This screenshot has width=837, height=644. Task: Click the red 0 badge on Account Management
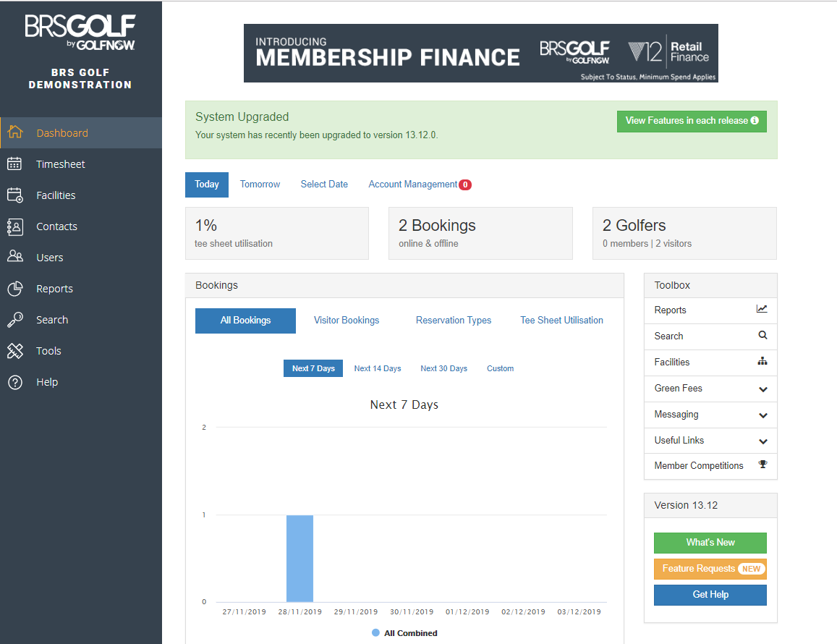tap(465, 185)
